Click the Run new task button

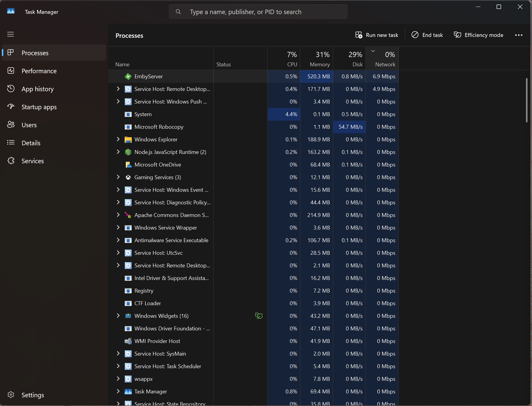click(377, 35)
